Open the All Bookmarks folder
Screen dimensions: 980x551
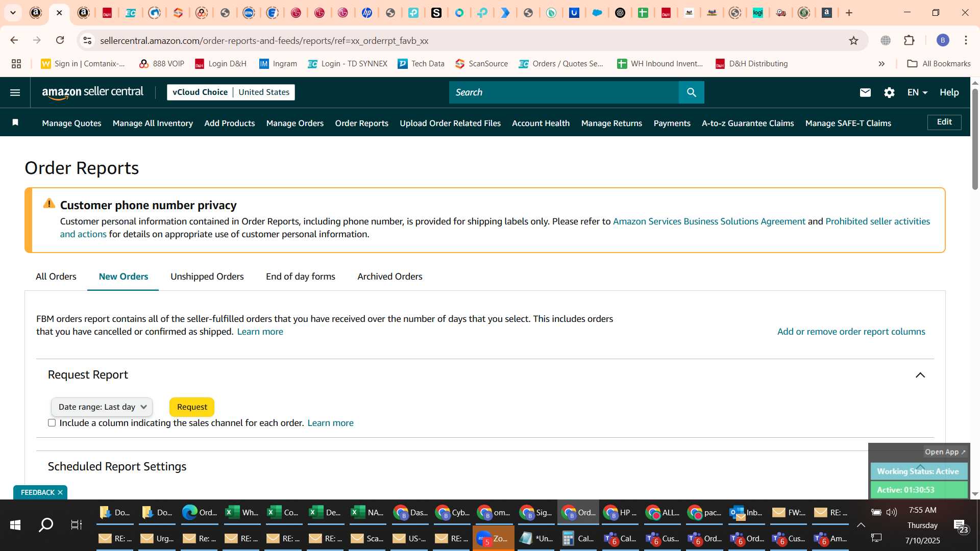coord(939,64)
